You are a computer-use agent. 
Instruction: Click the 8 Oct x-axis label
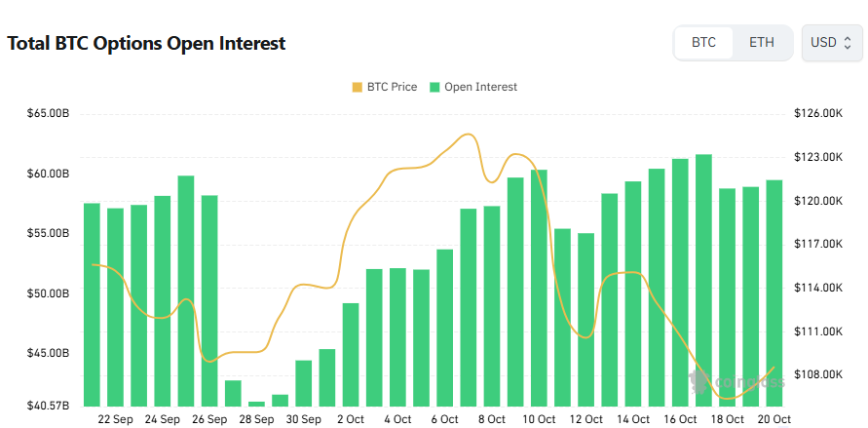tap(491, 419)
